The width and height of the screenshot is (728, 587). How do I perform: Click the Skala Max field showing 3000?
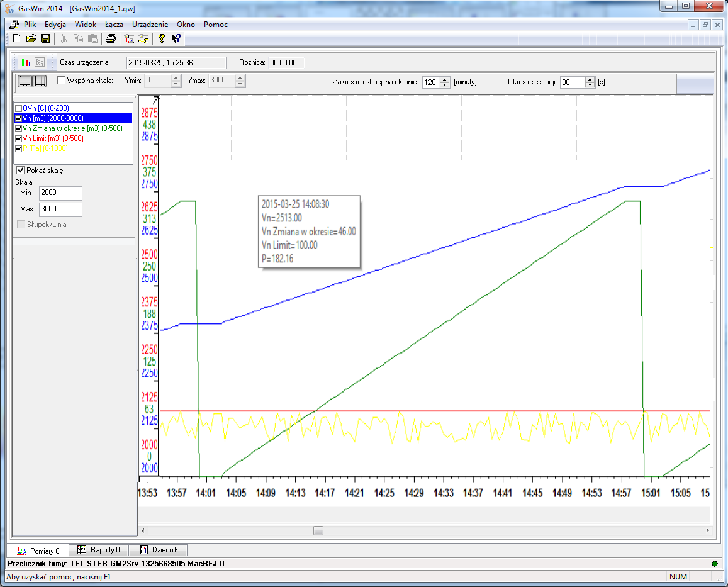click(x=60, y=209)
